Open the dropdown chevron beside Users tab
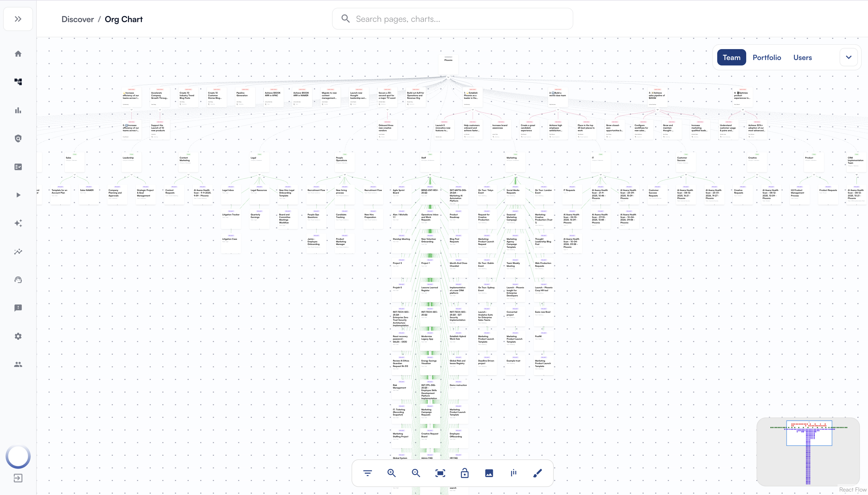 849,57
